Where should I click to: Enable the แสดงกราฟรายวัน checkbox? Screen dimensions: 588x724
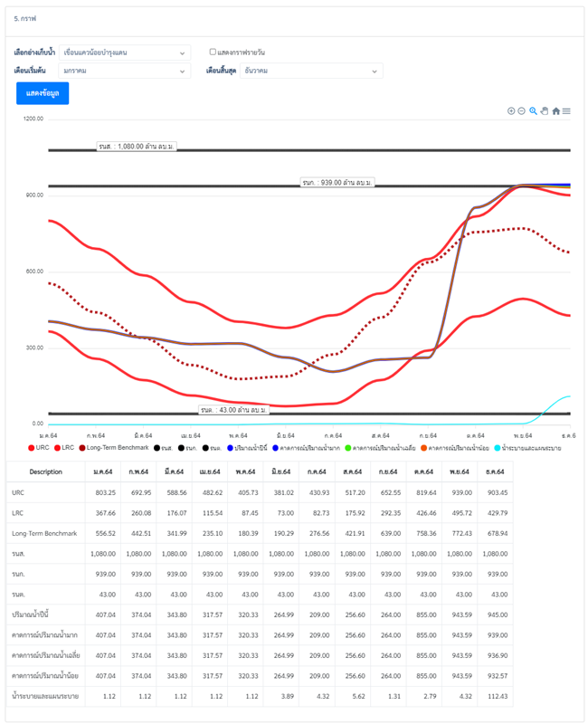213,52
